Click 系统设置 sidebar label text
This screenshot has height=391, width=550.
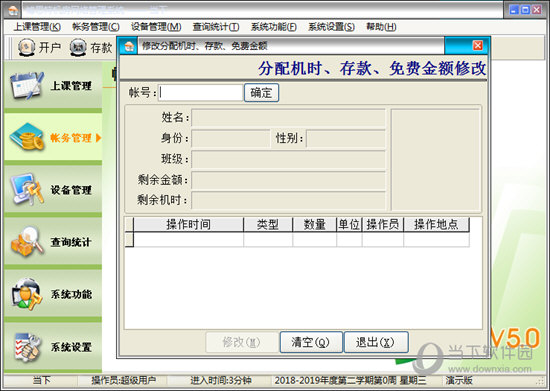click(71, 347)
